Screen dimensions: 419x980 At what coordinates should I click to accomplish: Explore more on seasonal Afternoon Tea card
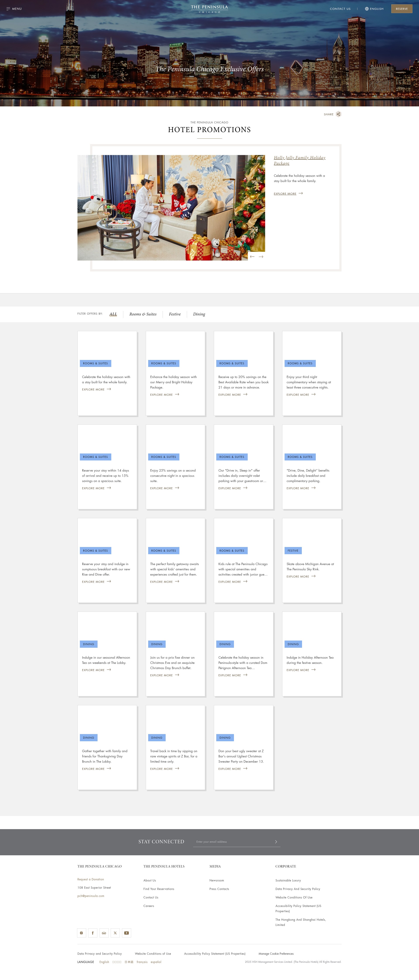[96, 670]
